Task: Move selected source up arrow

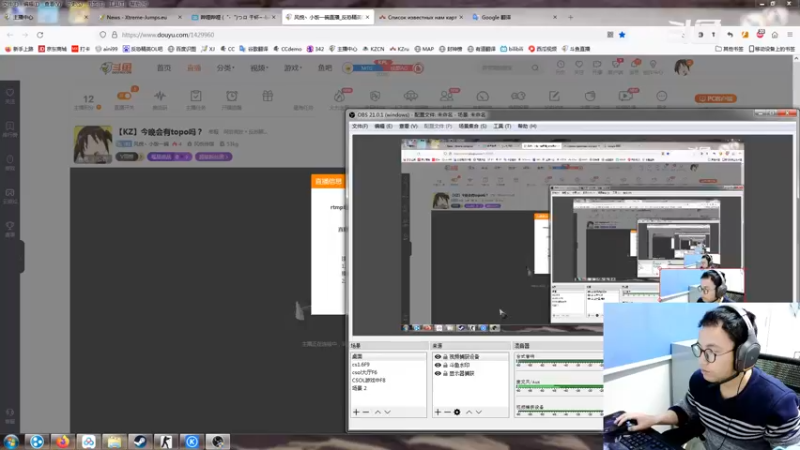Action: coord(469,412)
